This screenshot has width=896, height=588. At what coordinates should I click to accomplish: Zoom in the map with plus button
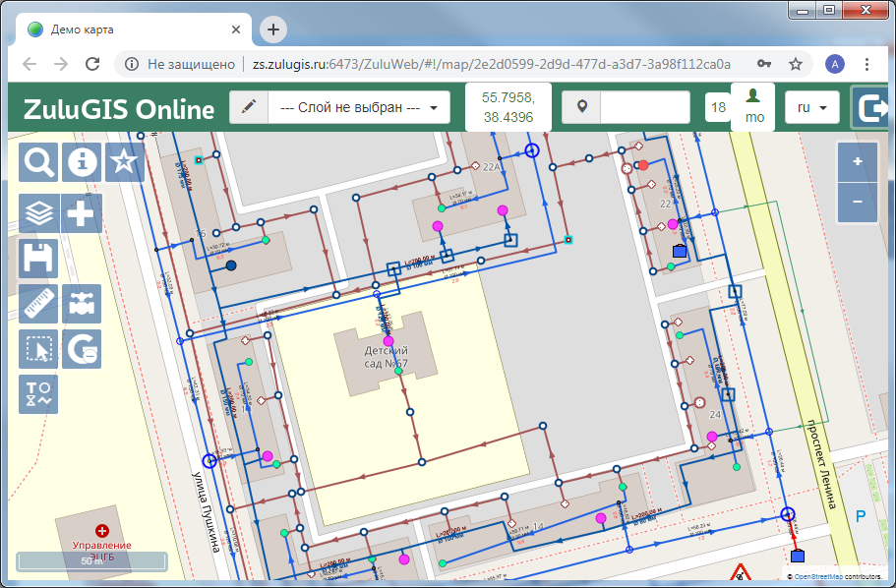tap(858, 161)
